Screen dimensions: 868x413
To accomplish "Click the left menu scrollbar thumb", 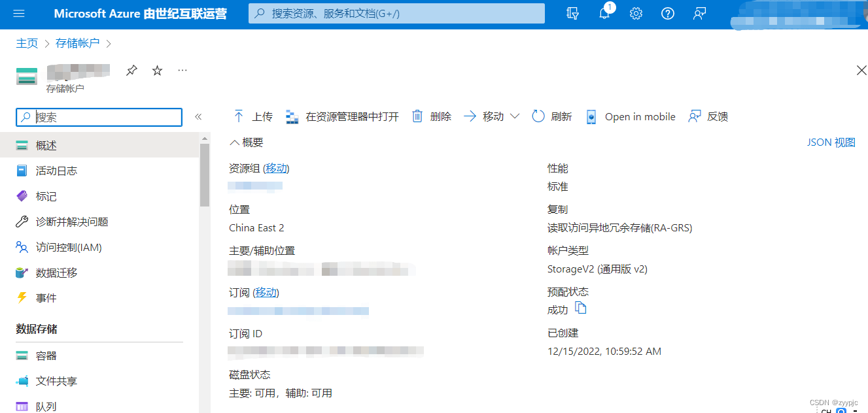I will [x=205, y=174].
